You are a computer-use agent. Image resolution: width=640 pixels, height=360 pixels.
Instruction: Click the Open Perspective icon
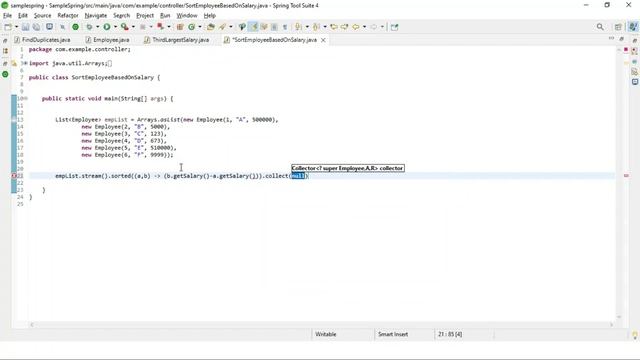[x=618, y=27]
